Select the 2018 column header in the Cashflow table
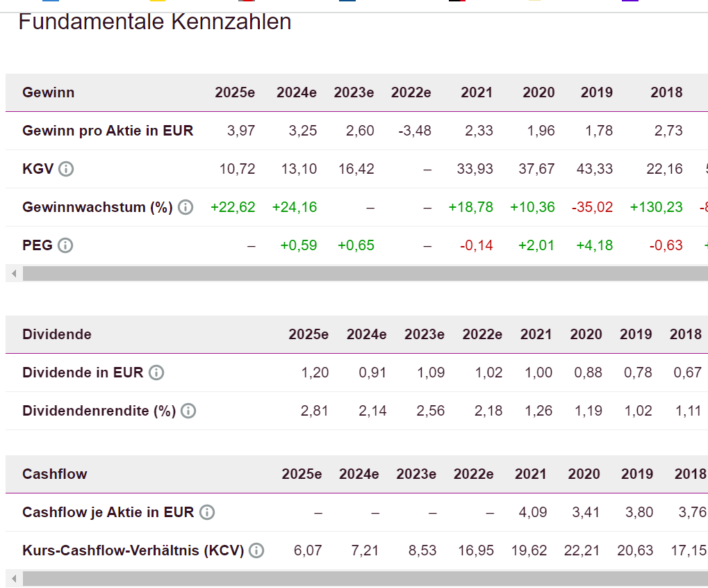 690,474
